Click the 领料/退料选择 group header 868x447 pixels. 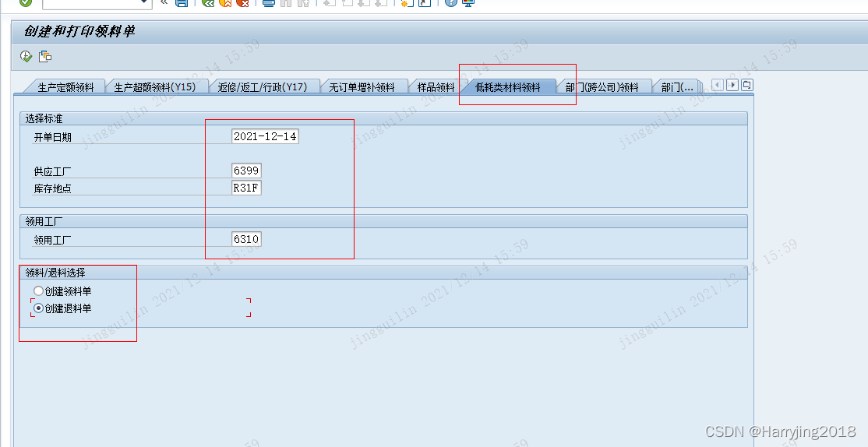point(55,273)
